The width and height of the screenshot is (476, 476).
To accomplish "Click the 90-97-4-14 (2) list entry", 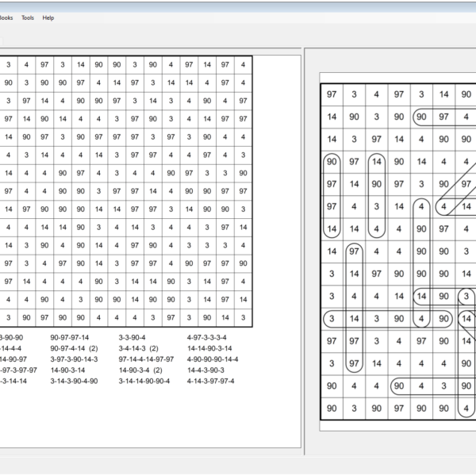I will (x=74, y=348).
